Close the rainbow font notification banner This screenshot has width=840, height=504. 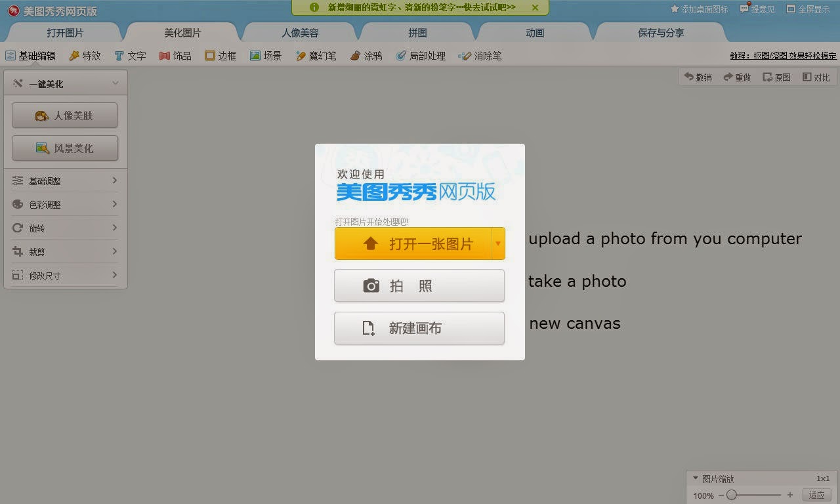535,9
